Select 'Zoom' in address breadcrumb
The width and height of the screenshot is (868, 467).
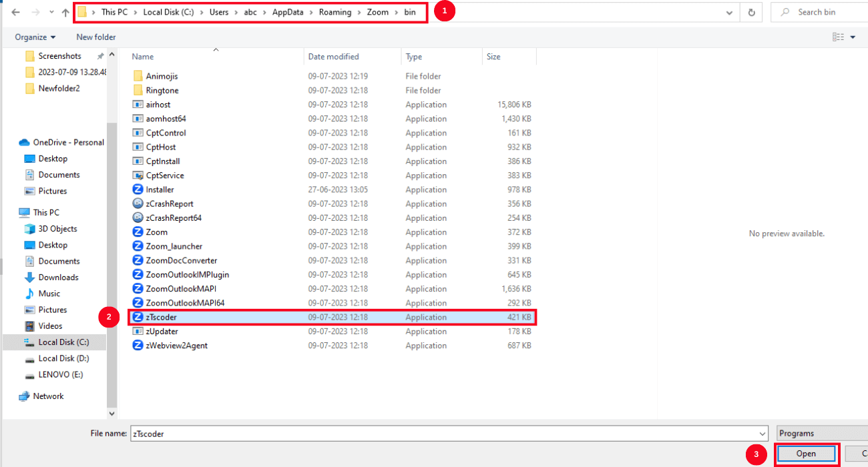click(378, 12)
